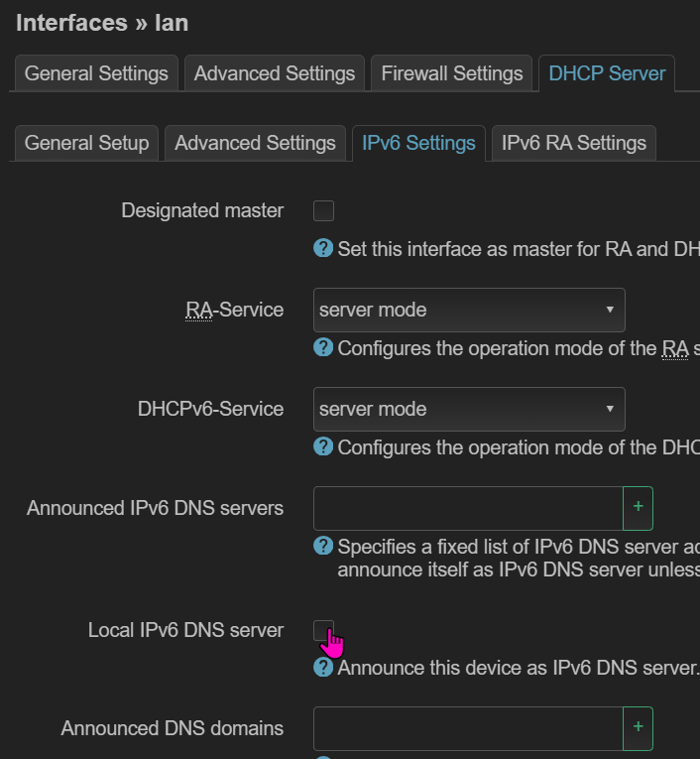700x759 pixels.
Task: Open the General Setup sub-tab
Action: click(x=86, y=143)
